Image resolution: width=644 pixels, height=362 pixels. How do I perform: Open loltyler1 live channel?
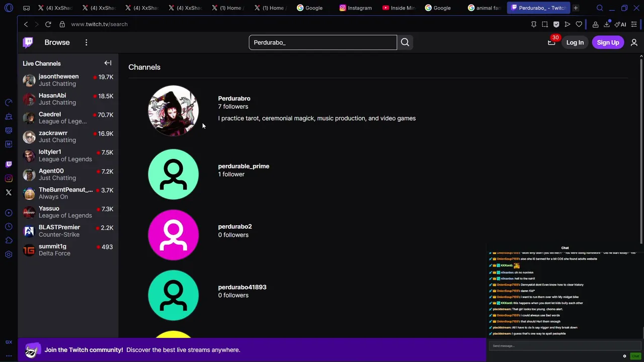(x=68, y=155)
